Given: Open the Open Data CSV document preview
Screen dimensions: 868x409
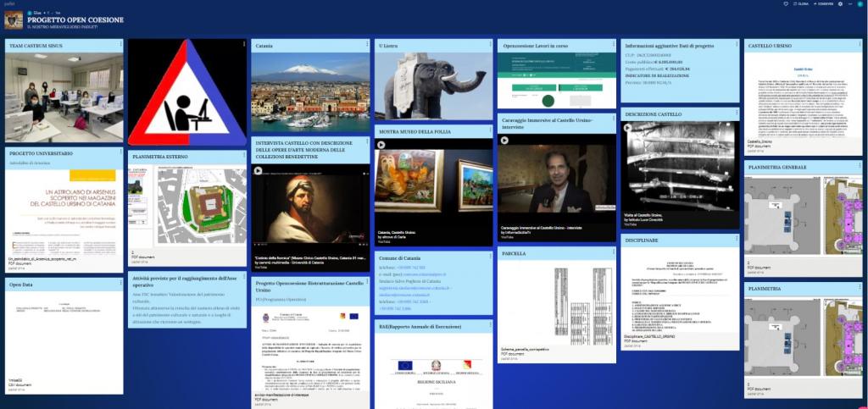Looking at the screenshot, I should (x=64, y=335).
